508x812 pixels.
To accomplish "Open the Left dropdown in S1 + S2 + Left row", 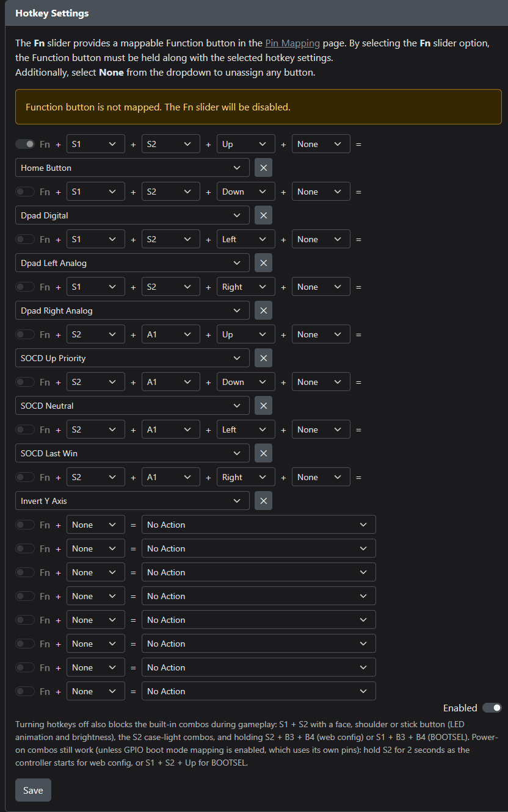I will point(246,239).
